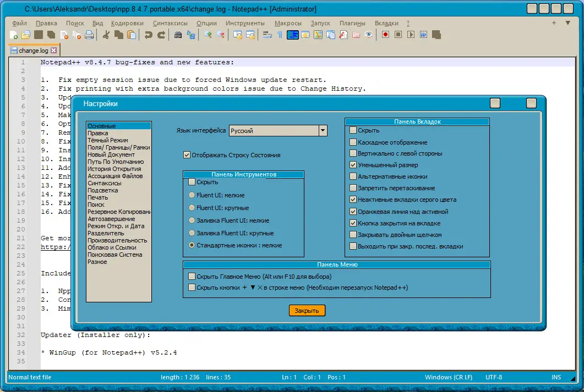
Task: Open the Function List icon
Action: 343,35
